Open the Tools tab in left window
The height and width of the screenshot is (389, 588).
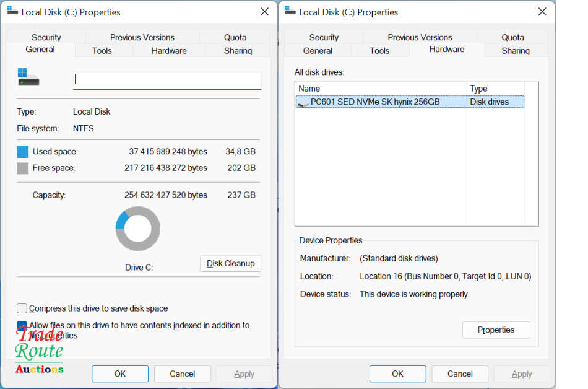pos(102,51)
